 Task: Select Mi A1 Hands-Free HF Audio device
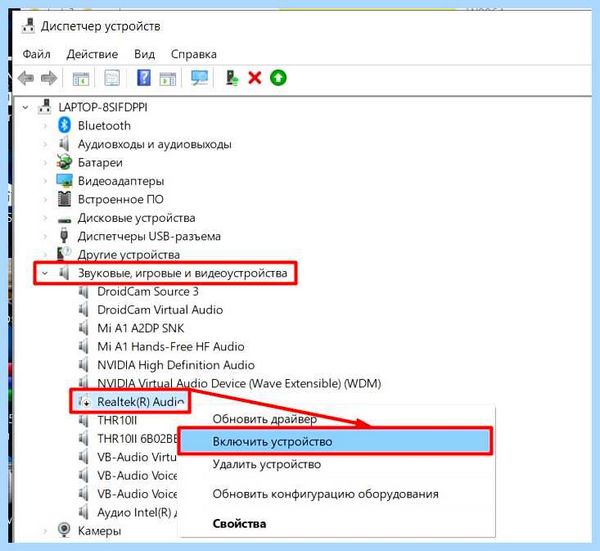click(x=171, y=346)
